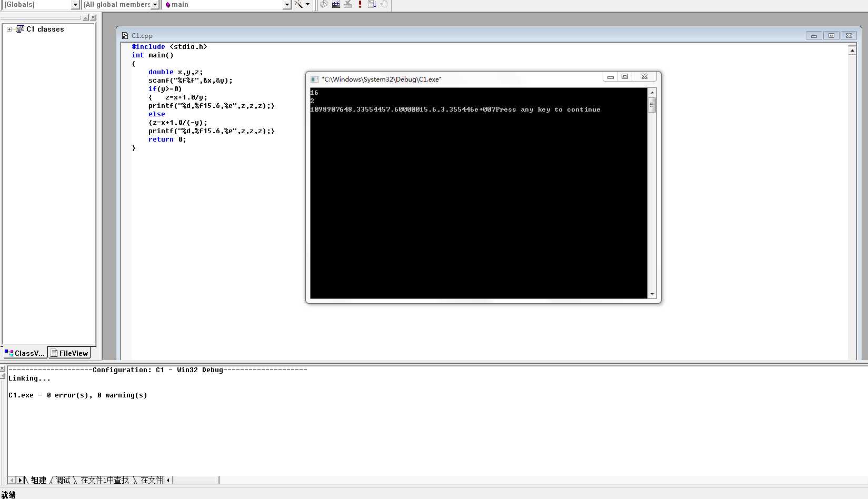Click the C1.cpp document icon in title bar

(125, 36)
